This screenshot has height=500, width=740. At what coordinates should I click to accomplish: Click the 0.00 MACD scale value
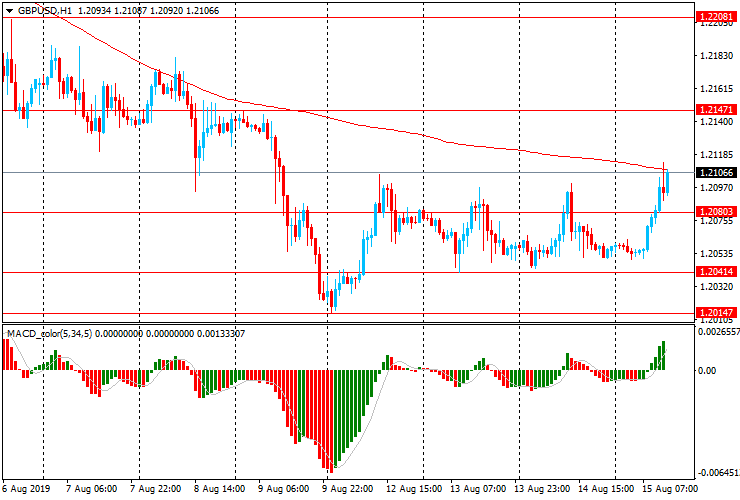coord(707,371)
